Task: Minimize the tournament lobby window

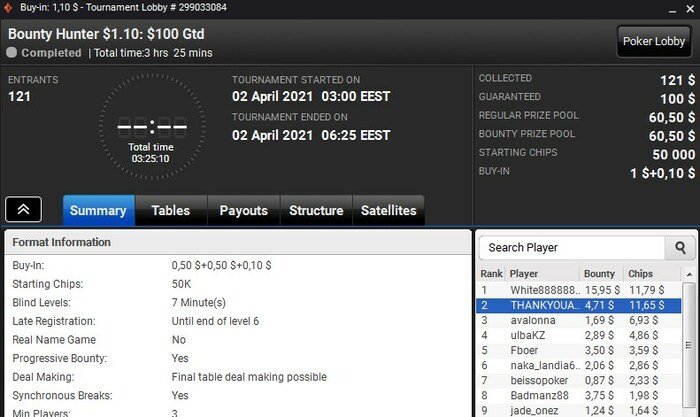Action: [672, 9]
